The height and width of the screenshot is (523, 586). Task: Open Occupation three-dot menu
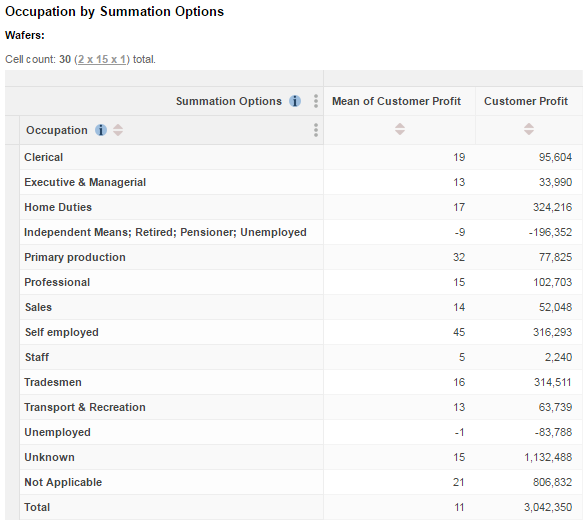[316, 130]
